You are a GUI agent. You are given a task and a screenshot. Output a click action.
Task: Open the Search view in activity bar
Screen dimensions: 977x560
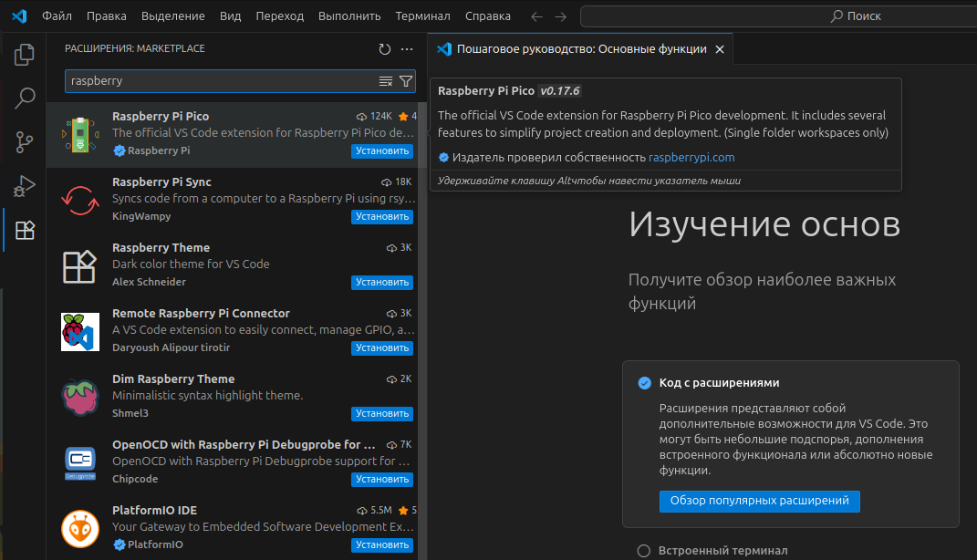point(25,98)
